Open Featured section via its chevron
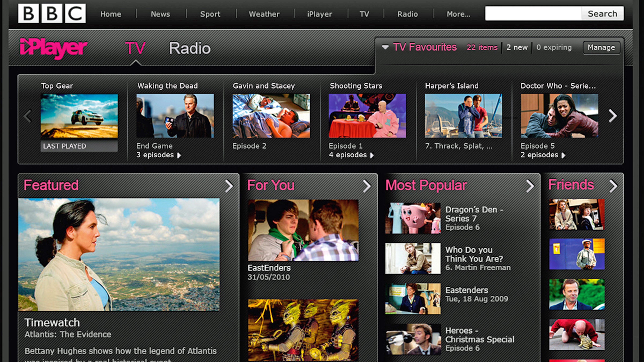This screenshot has height=362, width=644. click(x=229, y=186)
